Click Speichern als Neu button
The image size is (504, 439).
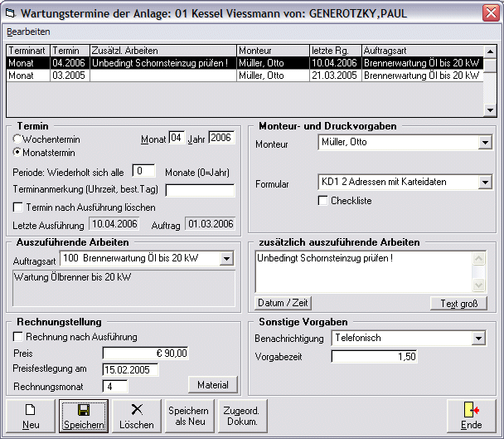[190, 416]
